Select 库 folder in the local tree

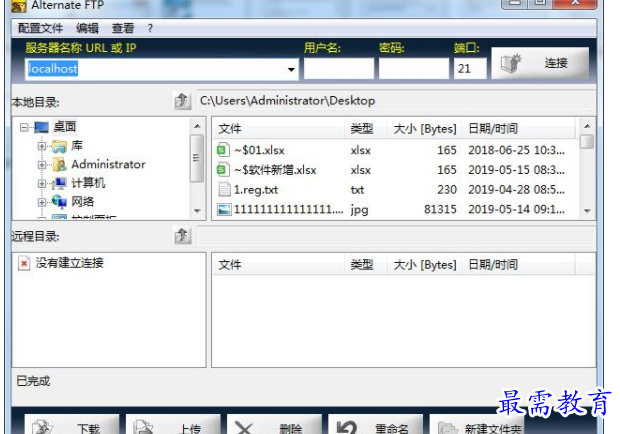click(77, 145)
